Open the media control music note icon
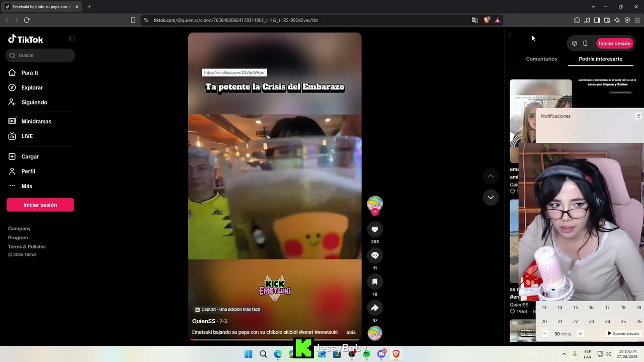Screen dimensions: 644x362 tap(587, 20)
